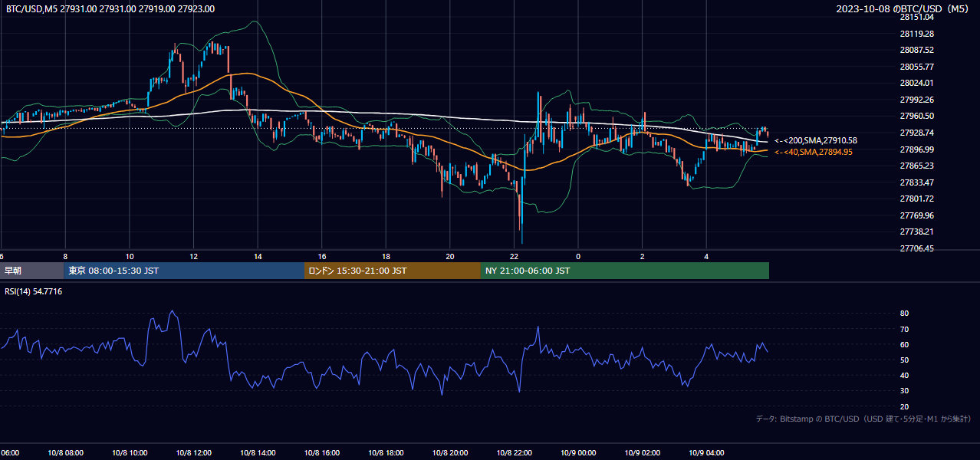Click the Bitstamp data source note
Image resolution: width=980 pixels, height=460 pixels.
863,419
